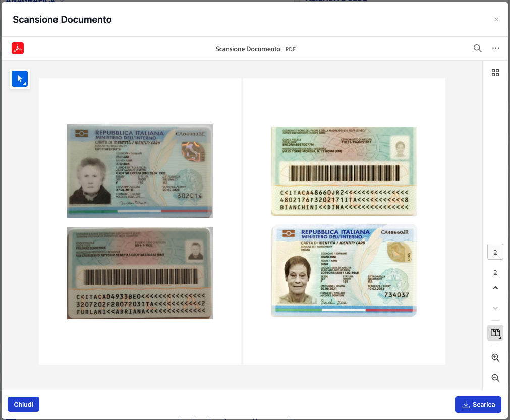510x420 pixels.
Task: Click the Chiudi button
Action: [x=23, y=404]
